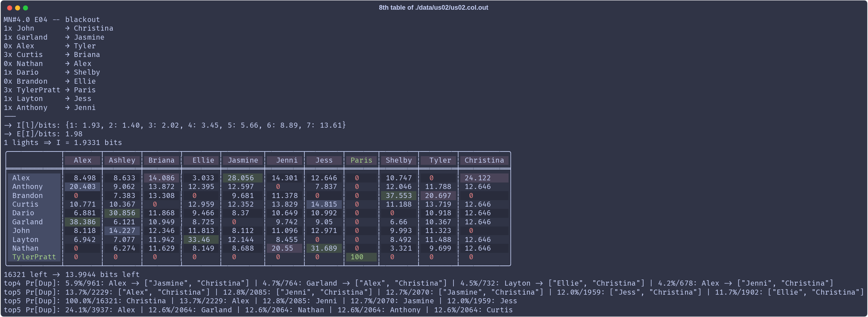This screenshot has width=868, height=317.
Task: Select the 'MN#4.0 E04 -- blackout' header line
Action: click(x=52, y=19)
